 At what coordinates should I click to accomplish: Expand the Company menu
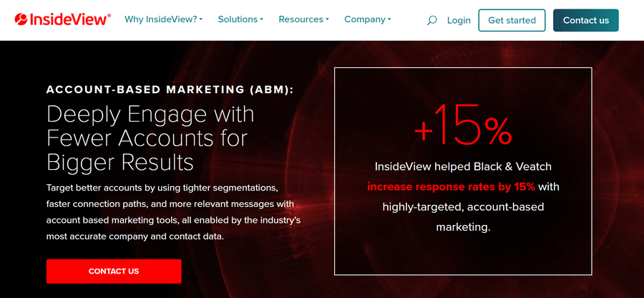[x=368, y=19]
